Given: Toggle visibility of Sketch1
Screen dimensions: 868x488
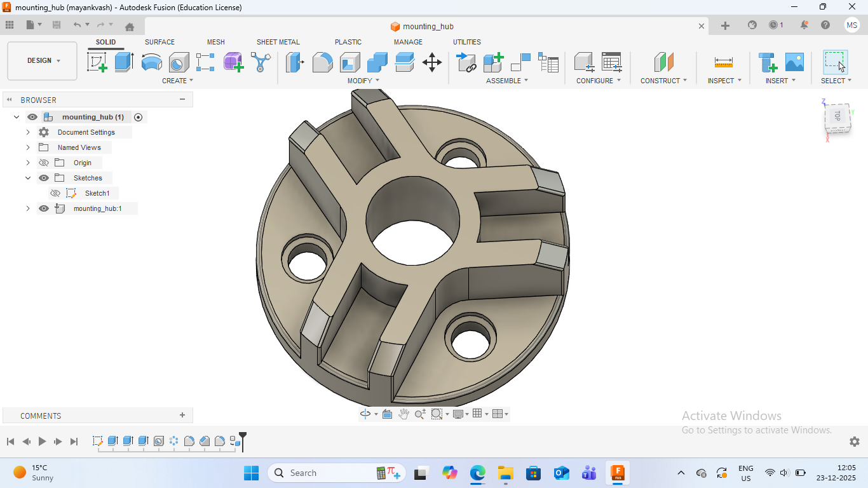Looking at the screenshot, I should click(x=55, y=193).
